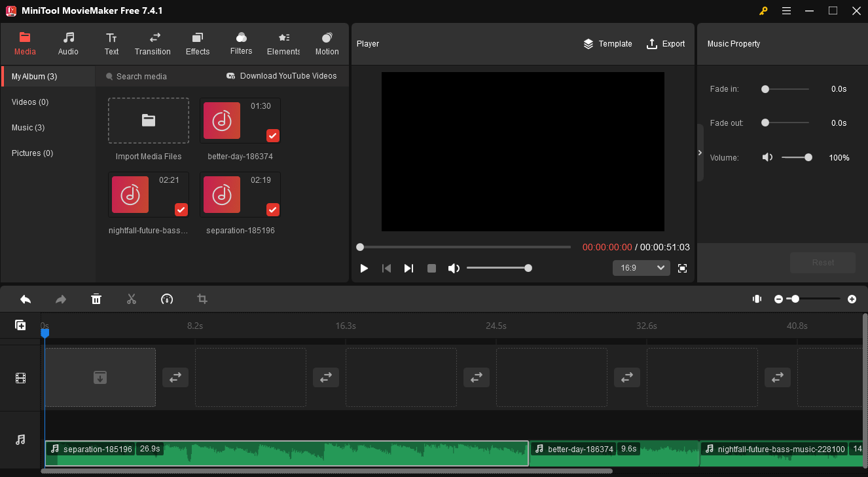Click the Search media field

[157, 77]
